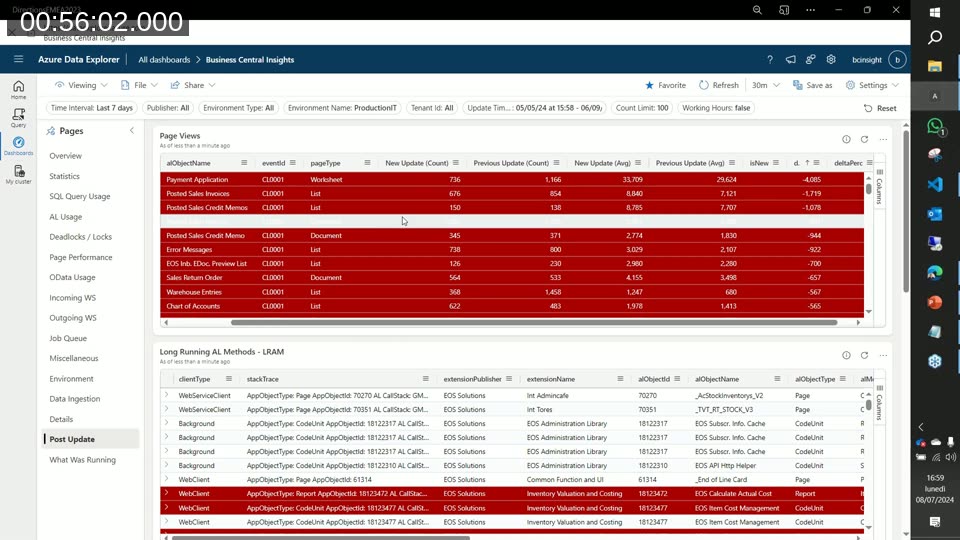Open the Page Performance page
The width and height of the screenshot is (960, 540).
coord(81,257)
